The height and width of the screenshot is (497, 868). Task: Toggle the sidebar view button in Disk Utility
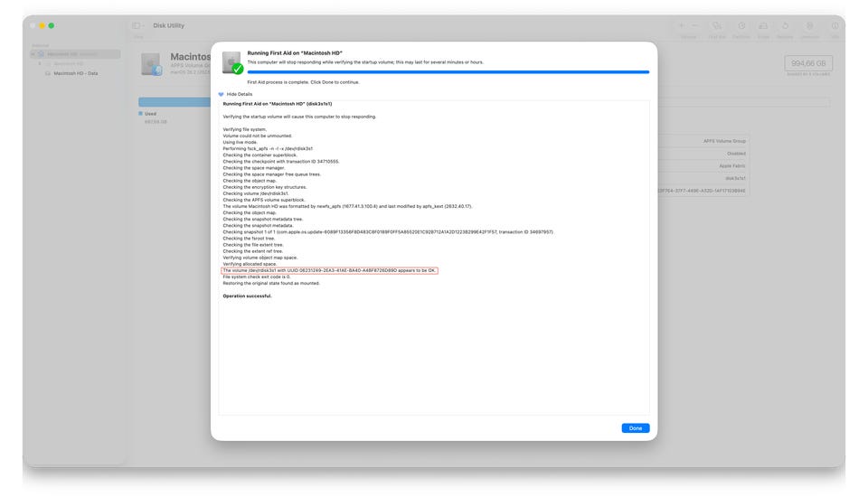pyautogui.click(x=137, y=25)
